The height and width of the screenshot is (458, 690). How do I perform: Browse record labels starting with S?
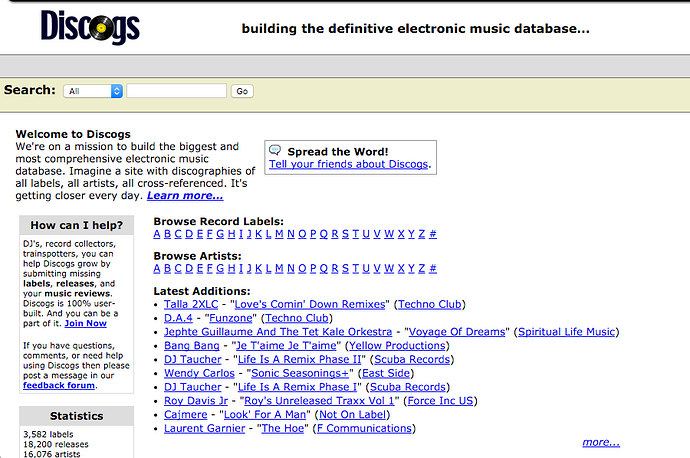[x=345, y=234]
